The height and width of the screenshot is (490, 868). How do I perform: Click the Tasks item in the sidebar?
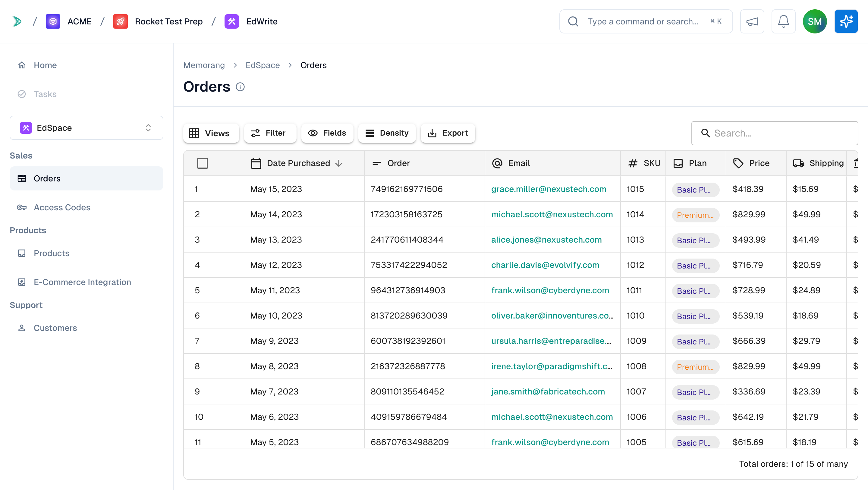(86, 94)
